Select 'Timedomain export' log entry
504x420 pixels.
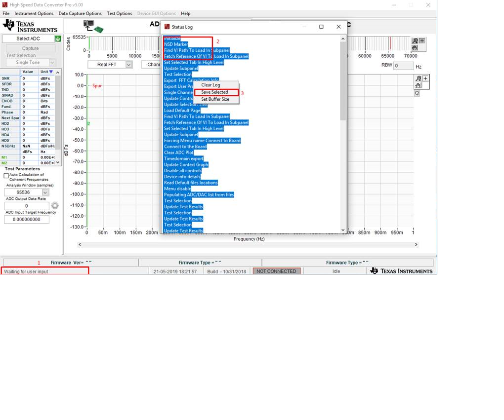[x=183, y=158]
